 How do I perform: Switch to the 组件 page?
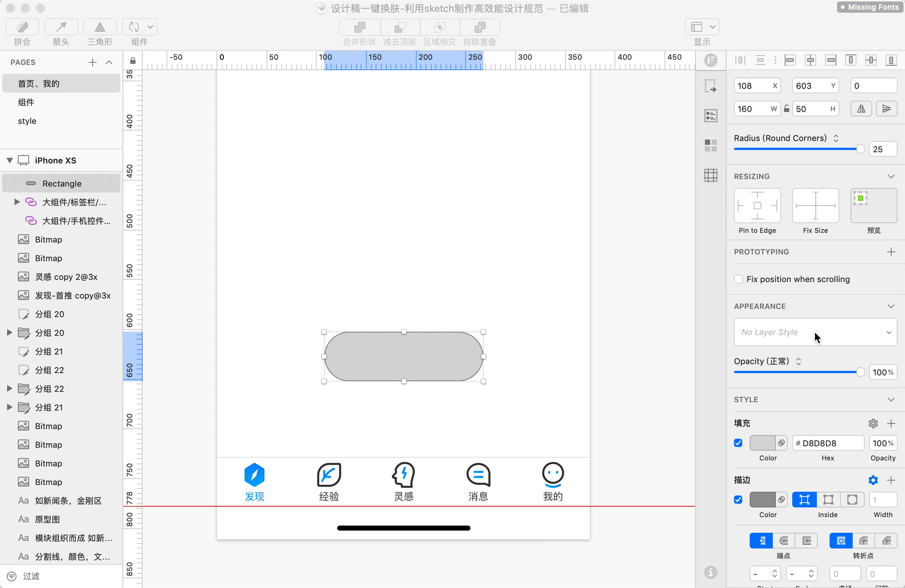(x=26, y=102)
